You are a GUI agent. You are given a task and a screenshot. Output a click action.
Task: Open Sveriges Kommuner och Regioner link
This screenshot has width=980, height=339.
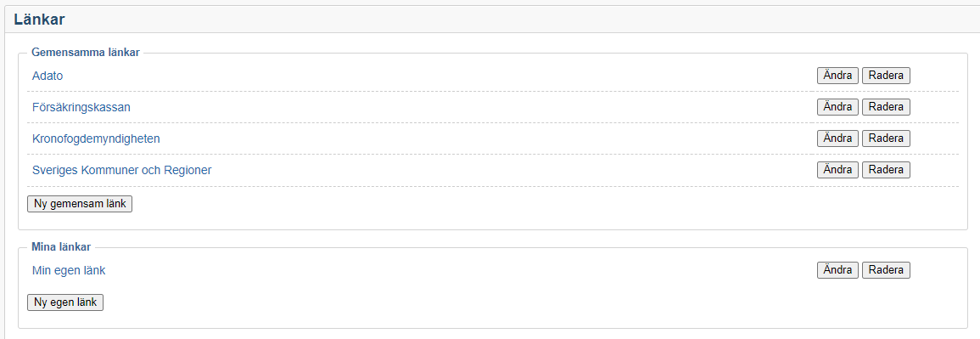pyautogui.click(x=122, y=170)
